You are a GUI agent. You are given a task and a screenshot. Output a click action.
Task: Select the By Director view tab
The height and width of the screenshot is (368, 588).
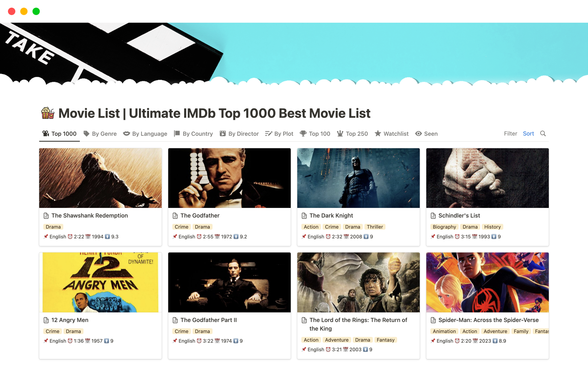click(239, 134)
